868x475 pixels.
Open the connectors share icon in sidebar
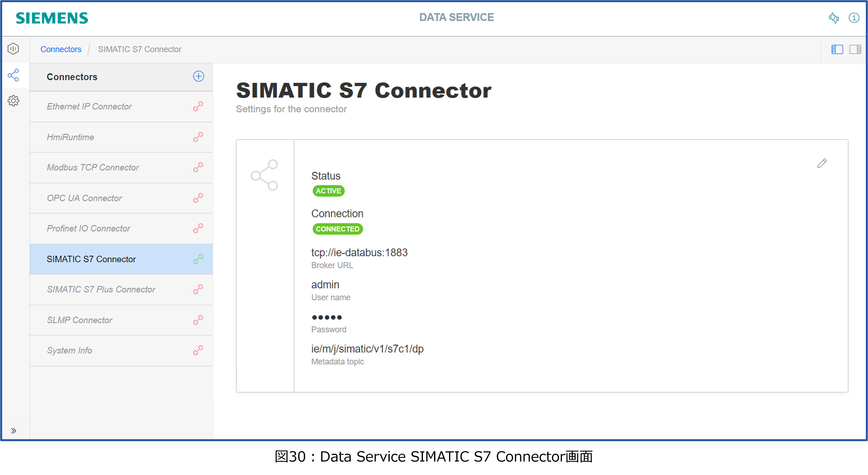[13, 75]
